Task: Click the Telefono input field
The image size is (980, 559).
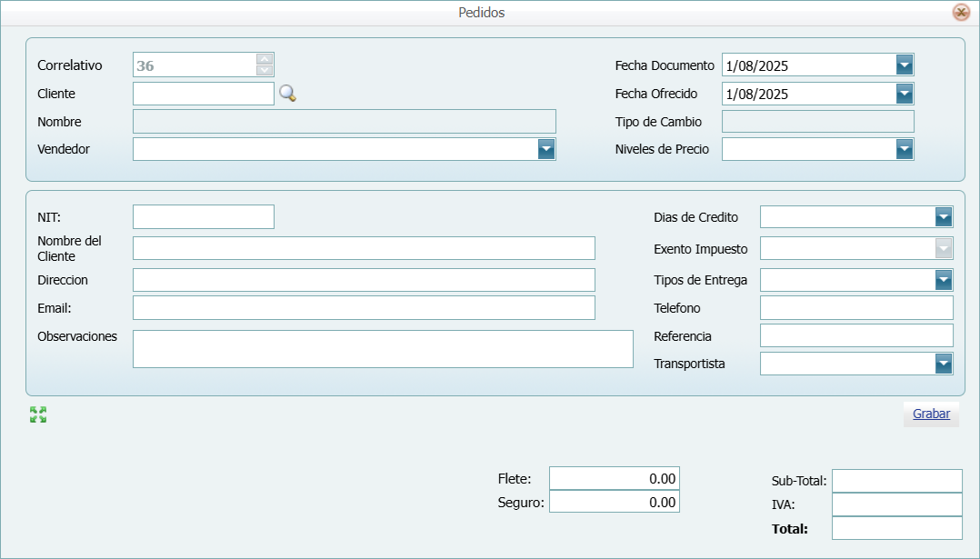Action: click(855, 308)
